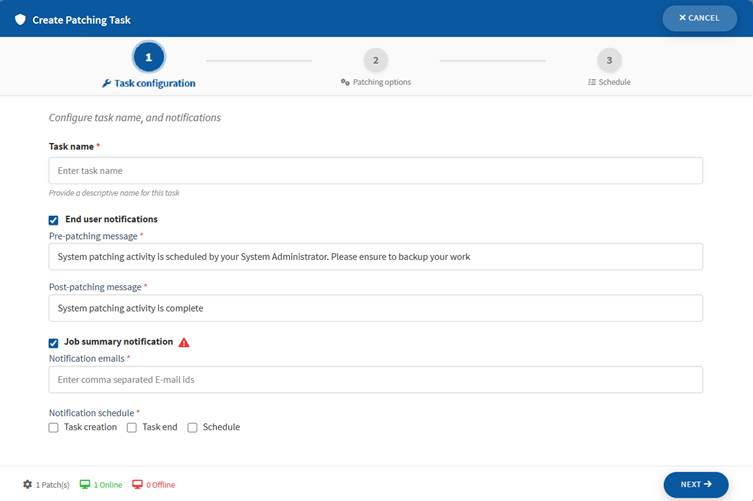
Task: Tick the Schedule notification checkbox
Action: click(192, 428)
